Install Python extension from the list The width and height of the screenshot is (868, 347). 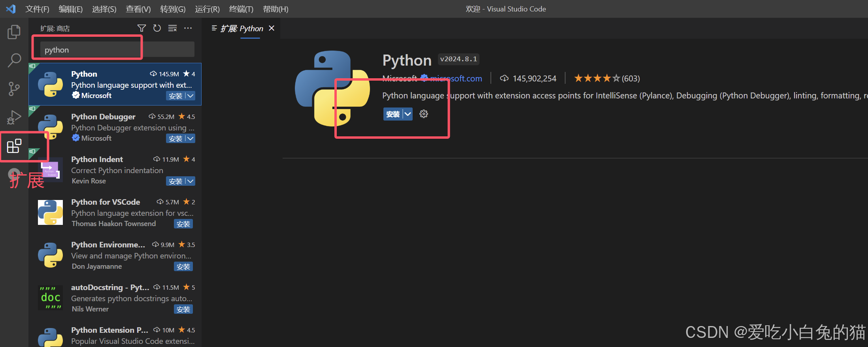click(x=175, y=96)
